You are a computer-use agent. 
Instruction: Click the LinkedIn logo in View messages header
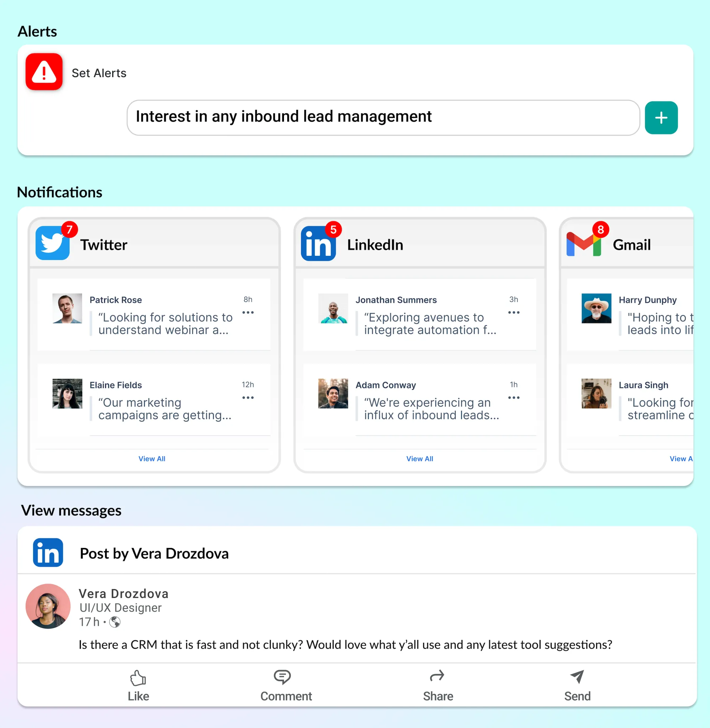click(48, 552)
